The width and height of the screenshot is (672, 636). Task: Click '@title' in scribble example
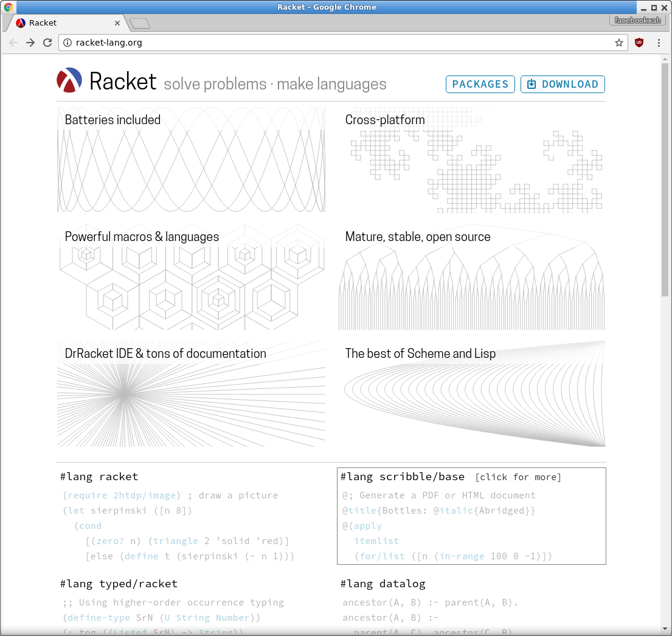pyautogui.click(x=359, y=511)
